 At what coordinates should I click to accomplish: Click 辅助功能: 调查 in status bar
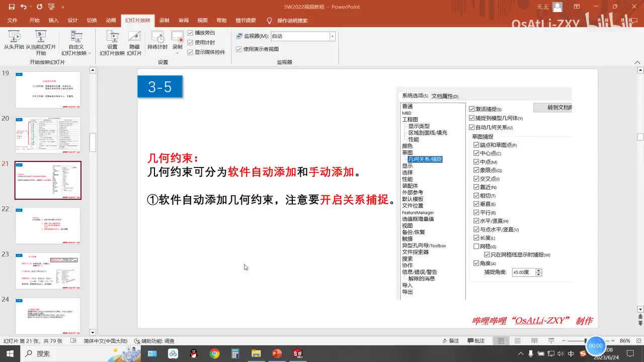click(x=154, y=340)
